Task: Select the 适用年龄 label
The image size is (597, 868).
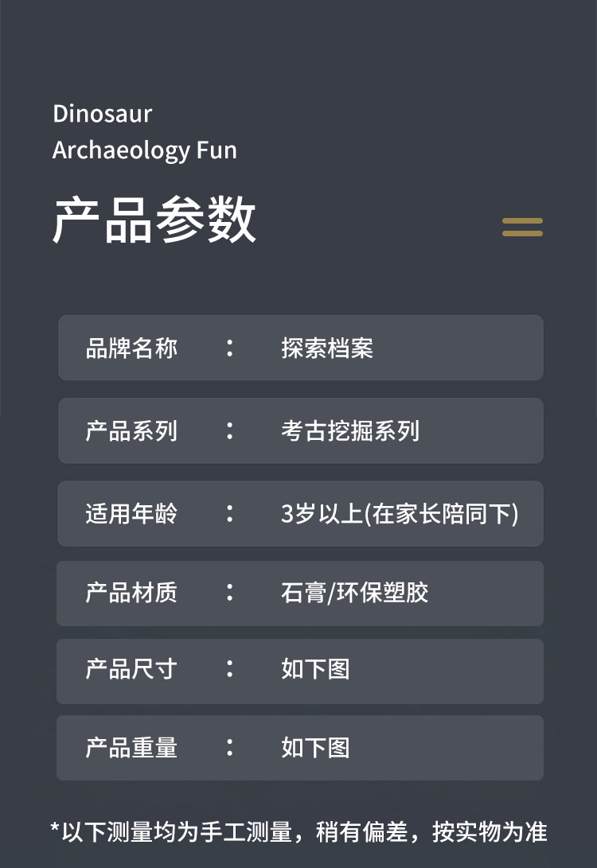Action: click(131, 514)
